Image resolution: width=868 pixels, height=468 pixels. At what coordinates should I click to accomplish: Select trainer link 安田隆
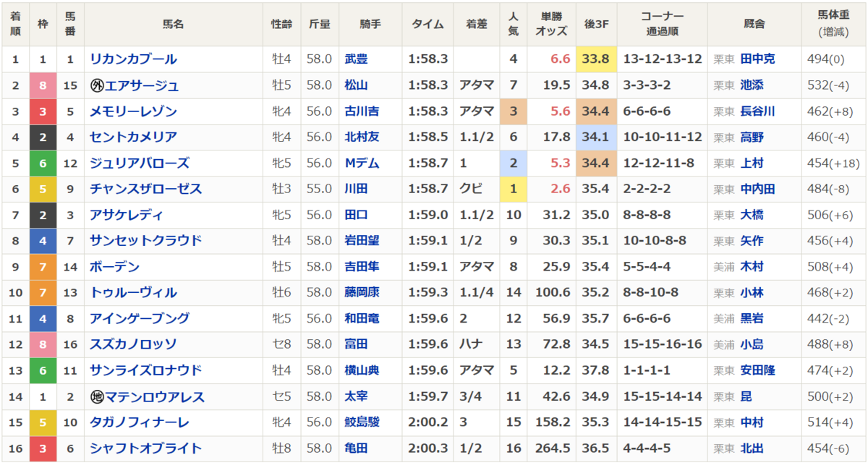(757, 370)
